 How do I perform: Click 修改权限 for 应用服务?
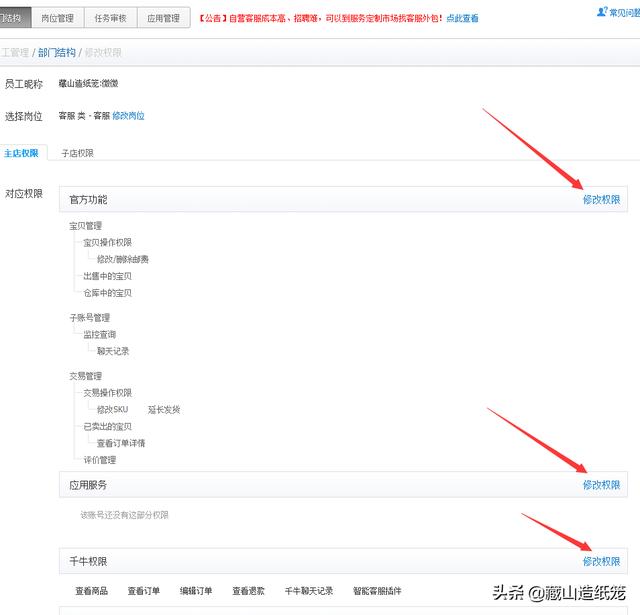pos(601,485)
